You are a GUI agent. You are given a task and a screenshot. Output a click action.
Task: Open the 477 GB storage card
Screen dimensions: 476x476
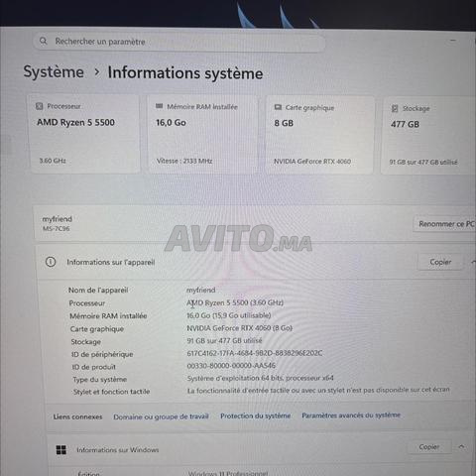[x=428, y=136]
